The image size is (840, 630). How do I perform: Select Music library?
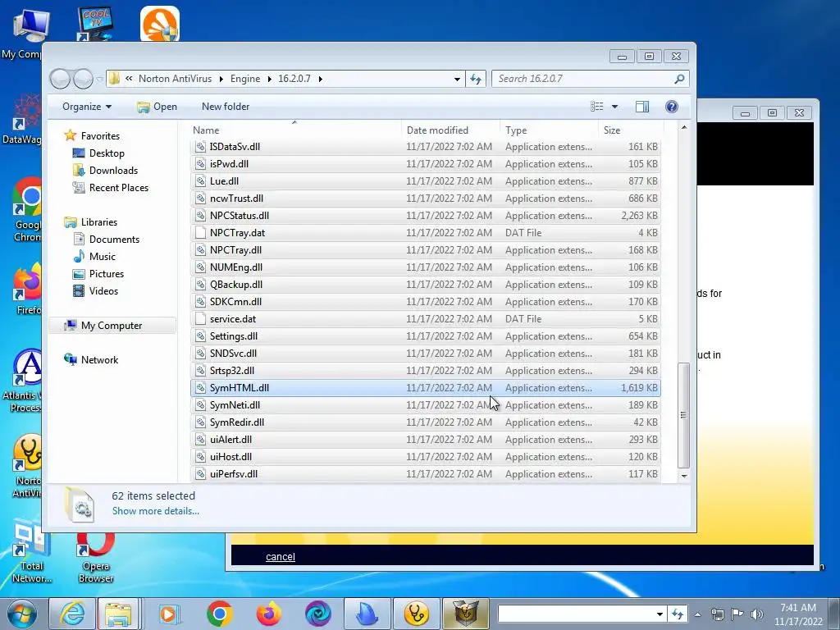[x=103, y=257]
